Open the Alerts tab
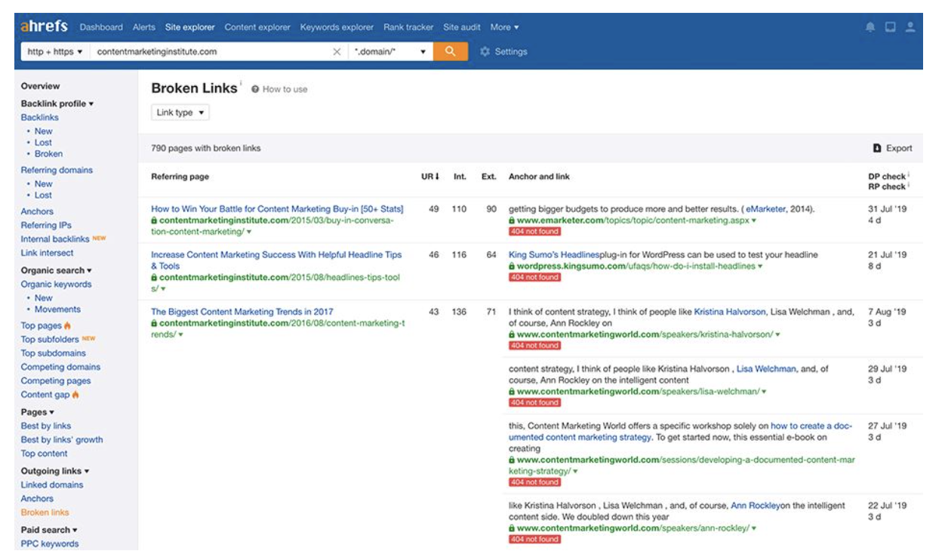The image size is (948, 560). pyautogui.click(x=144, y=27)
